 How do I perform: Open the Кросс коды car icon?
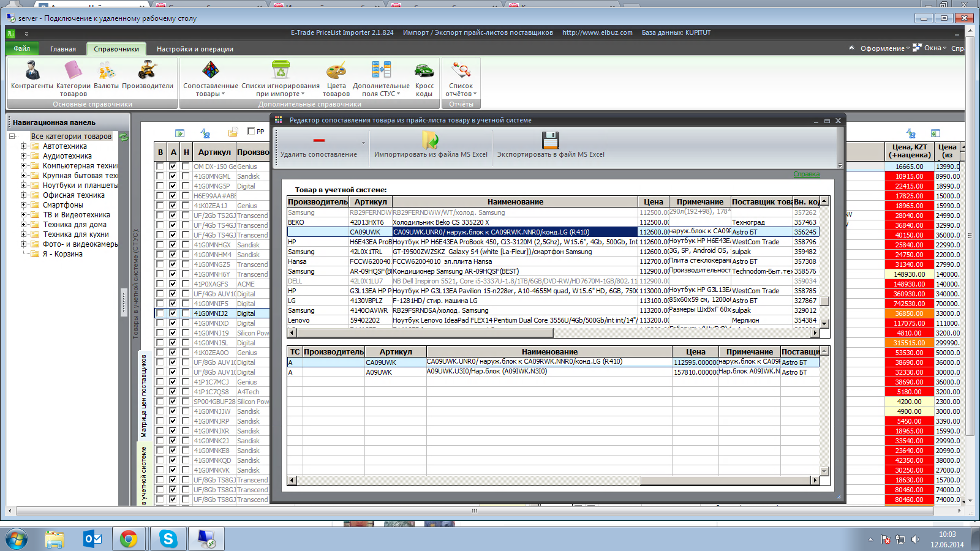424,70
